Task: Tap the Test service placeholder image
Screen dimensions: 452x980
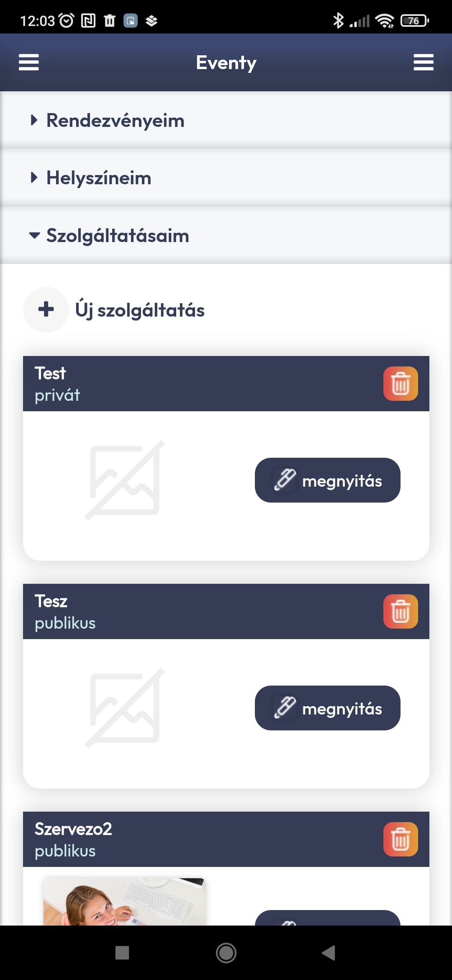Action: [x=125, y=480]
